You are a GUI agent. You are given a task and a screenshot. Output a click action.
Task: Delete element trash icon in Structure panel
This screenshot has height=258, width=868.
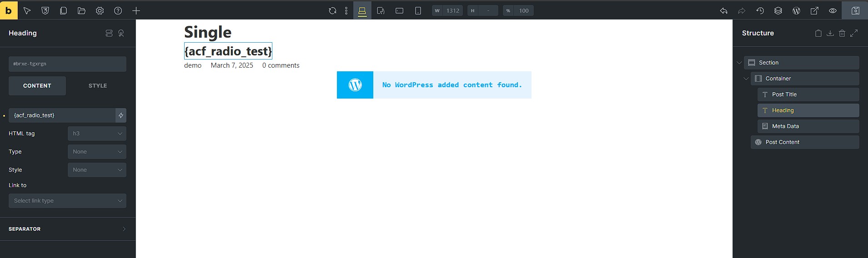842,33
